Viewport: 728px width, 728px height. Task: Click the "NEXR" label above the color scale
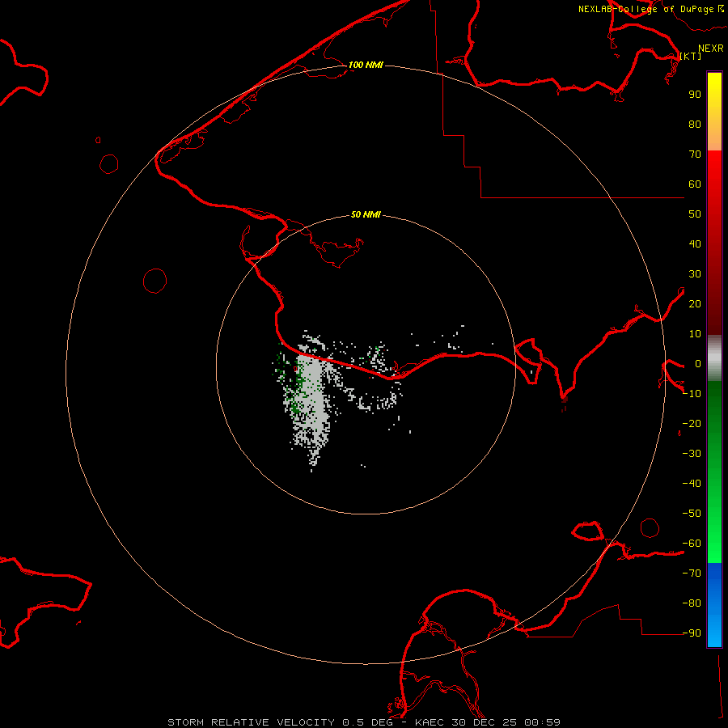[x=711, y=49]
